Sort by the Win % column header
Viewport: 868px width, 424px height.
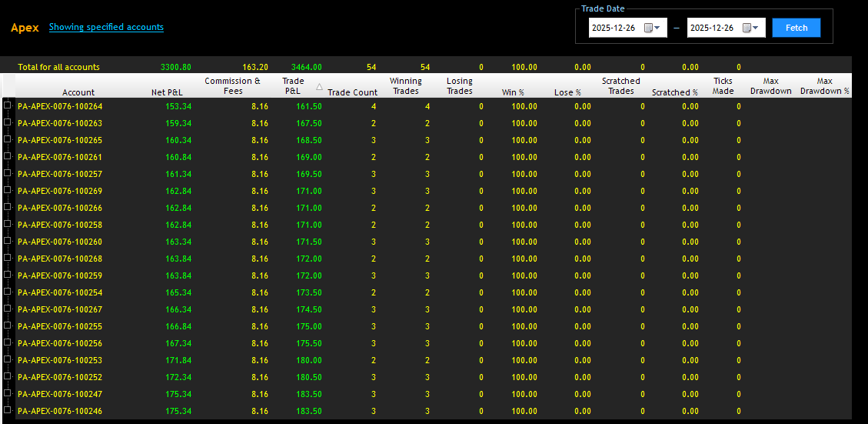[x=513, y=92]
